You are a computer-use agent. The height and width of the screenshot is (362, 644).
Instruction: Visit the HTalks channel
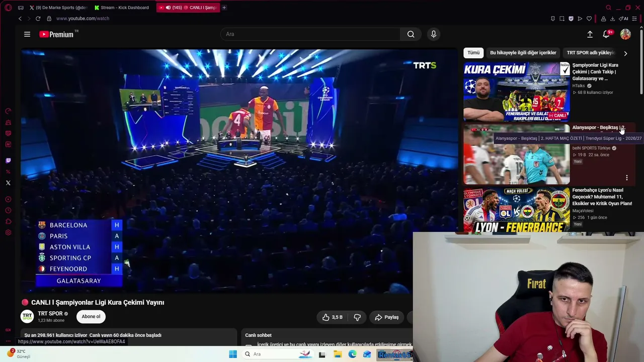579,86
